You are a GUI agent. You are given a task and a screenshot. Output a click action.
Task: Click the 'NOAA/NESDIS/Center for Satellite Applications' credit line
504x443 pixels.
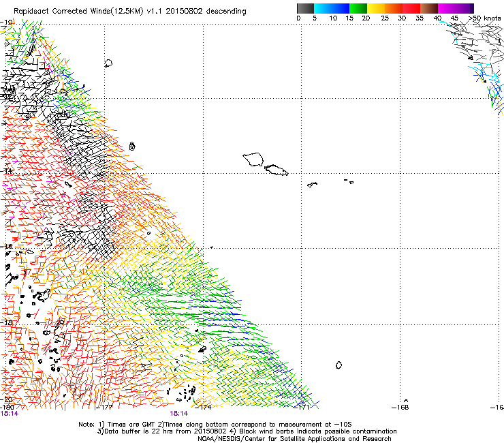[x=294, y=439]
